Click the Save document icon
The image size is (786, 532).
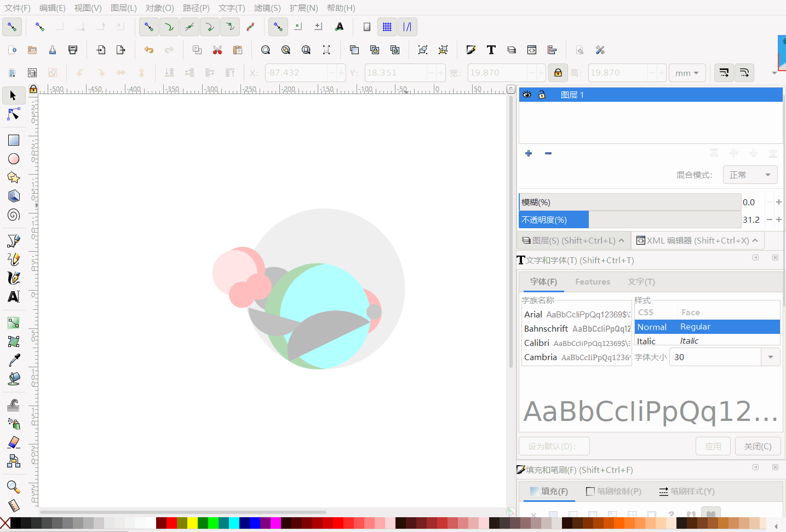pos(53,50)
